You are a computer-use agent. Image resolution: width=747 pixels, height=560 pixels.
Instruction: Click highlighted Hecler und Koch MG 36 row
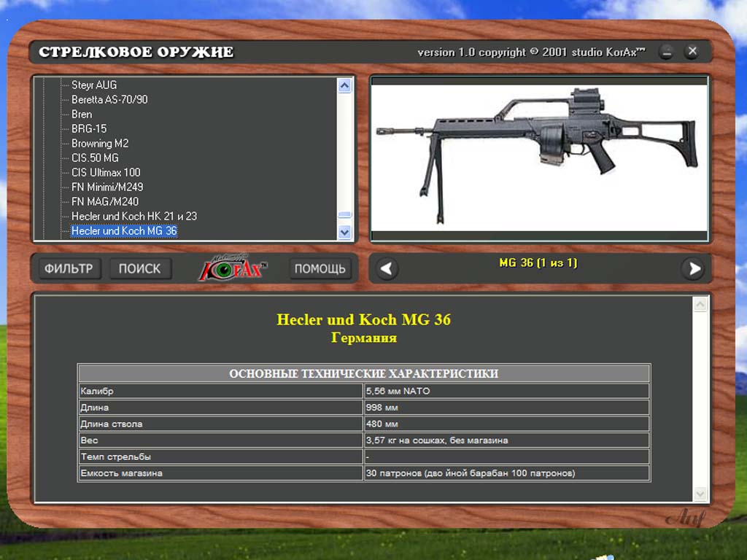124,231
